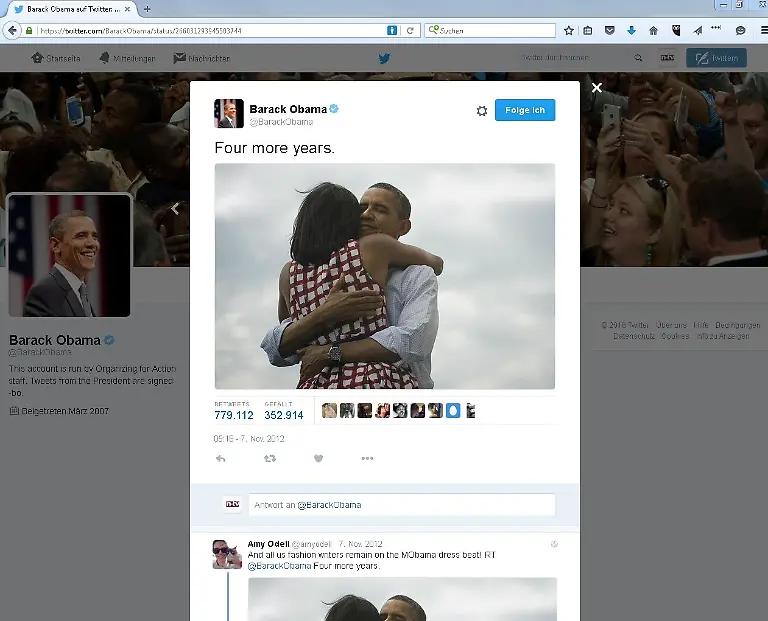This screenshot has height=621, width=768.
Task: Open Nachrichten in the Twitter navigation
Action: click(x=201, y=58)
